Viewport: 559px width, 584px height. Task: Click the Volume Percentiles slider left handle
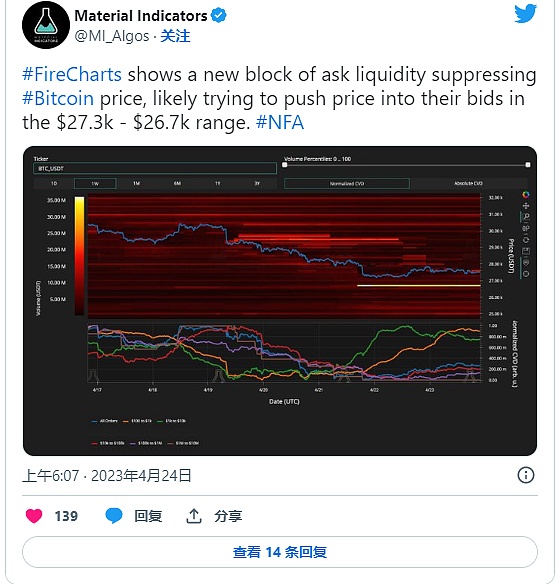coord(285,165)
